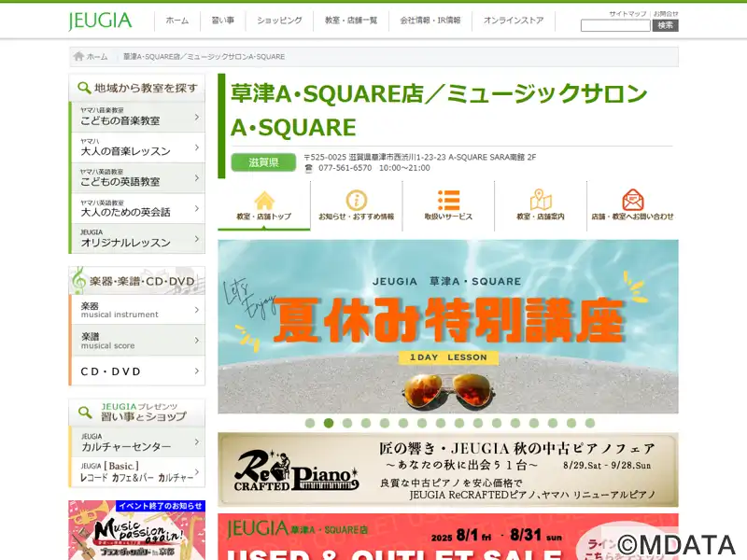Screen dimensions: 747x560
Task: Open 大人のための英会話 sidebar item
Action: point(137,208)
